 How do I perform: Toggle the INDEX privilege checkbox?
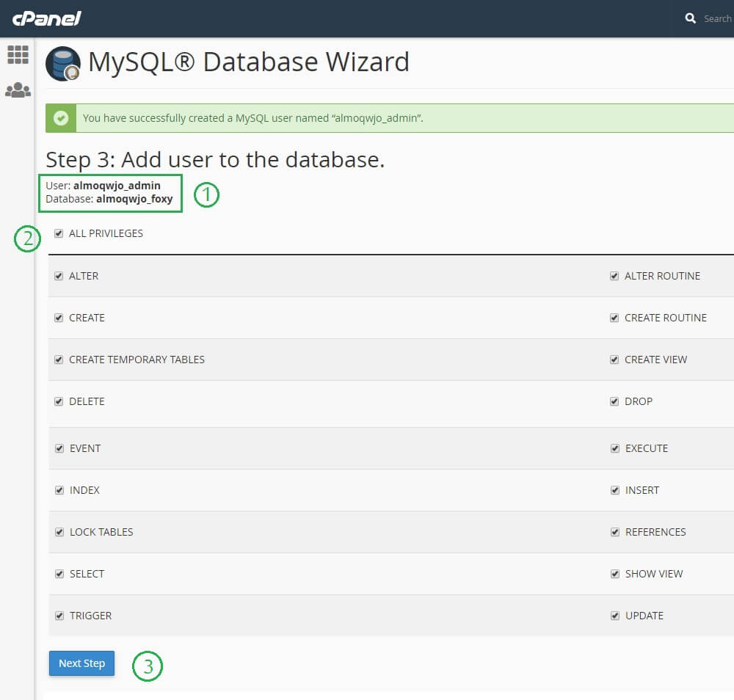(59, 490)
